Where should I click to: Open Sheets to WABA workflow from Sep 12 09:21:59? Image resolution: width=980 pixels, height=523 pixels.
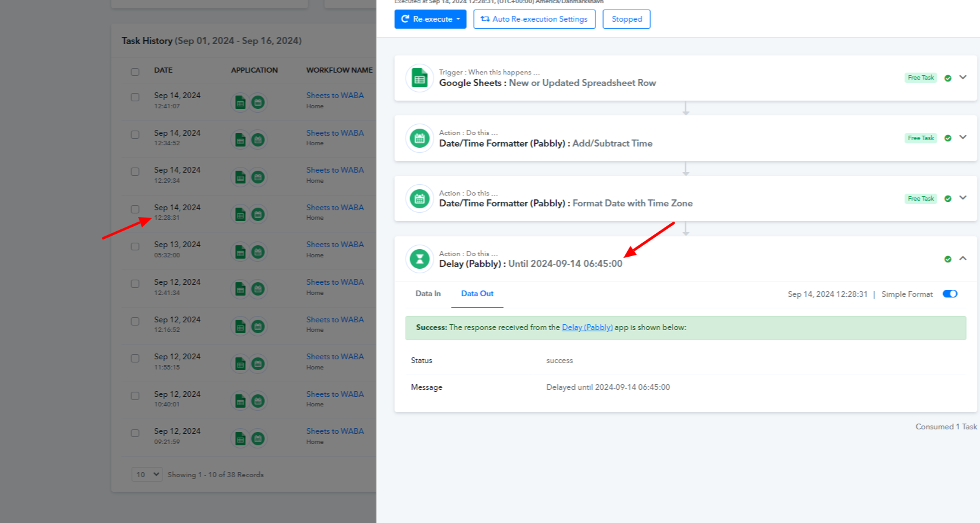pos(335,431)
